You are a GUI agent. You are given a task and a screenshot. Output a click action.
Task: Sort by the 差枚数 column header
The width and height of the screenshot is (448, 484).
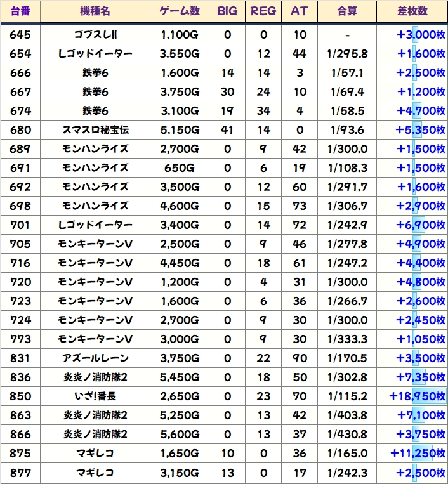point(412,11)
